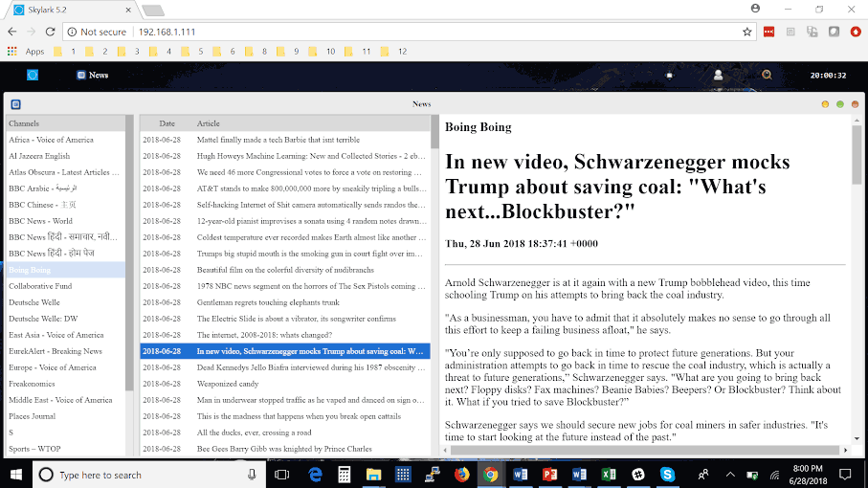Click the article reader vertical scrollbar thumb
Image resolution: width=868 pixels, height=488 pixels.
click(857, 155)
